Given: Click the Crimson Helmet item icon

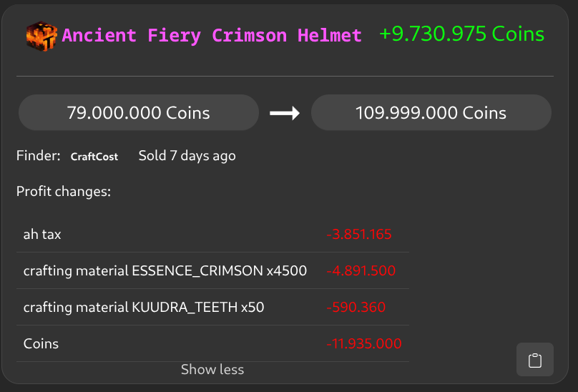Looking at the screenshot, I should [41, 35].
